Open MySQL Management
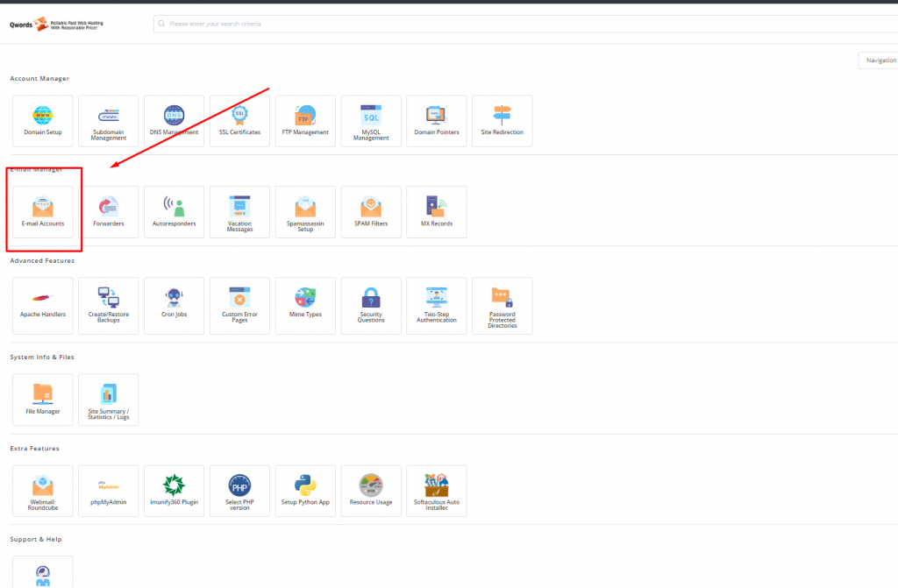The height and width of the screenshot is (588, 898). point(371,120)
